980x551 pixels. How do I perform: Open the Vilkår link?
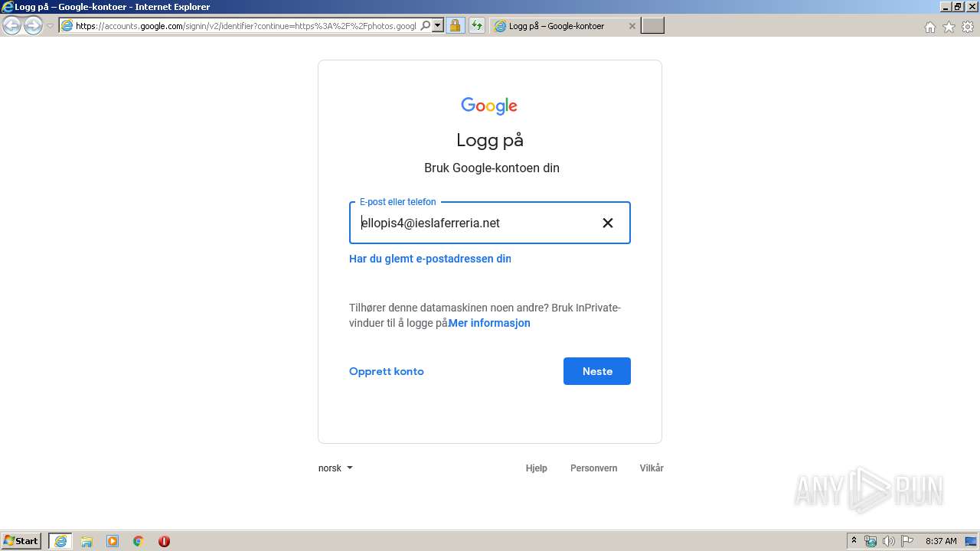coord(652,468)
